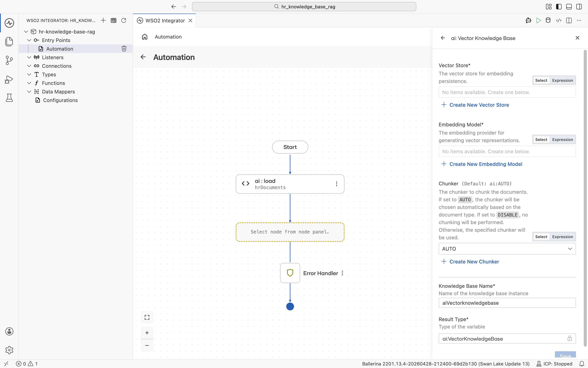Open notifications bell in status bar

582,364
